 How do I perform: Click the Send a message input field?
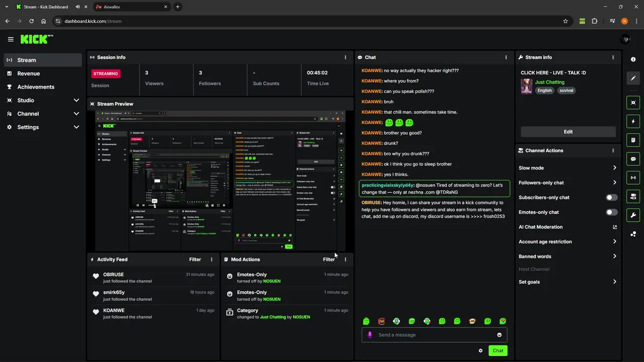click(435, 335)
